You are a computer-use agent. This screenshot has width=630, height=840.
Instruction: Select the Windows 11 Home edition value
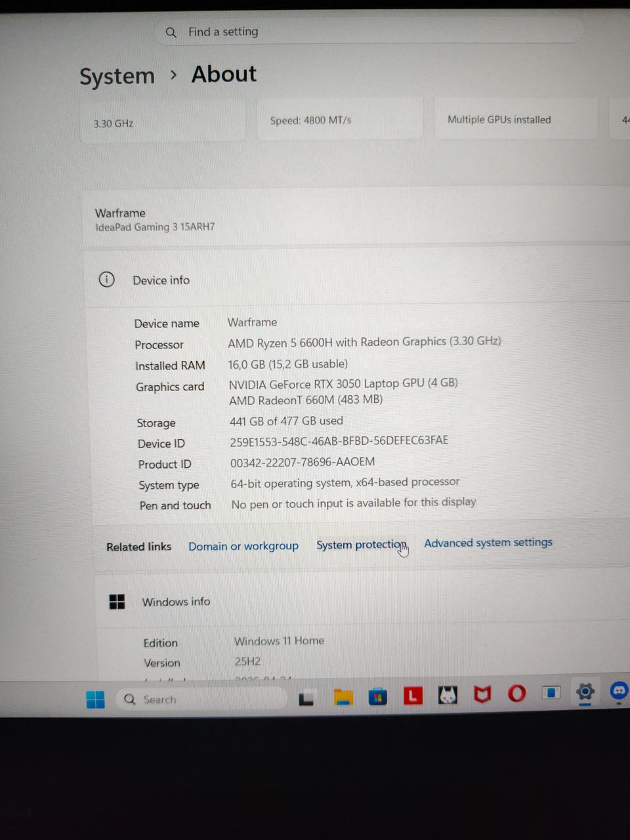tap(279, 641)
